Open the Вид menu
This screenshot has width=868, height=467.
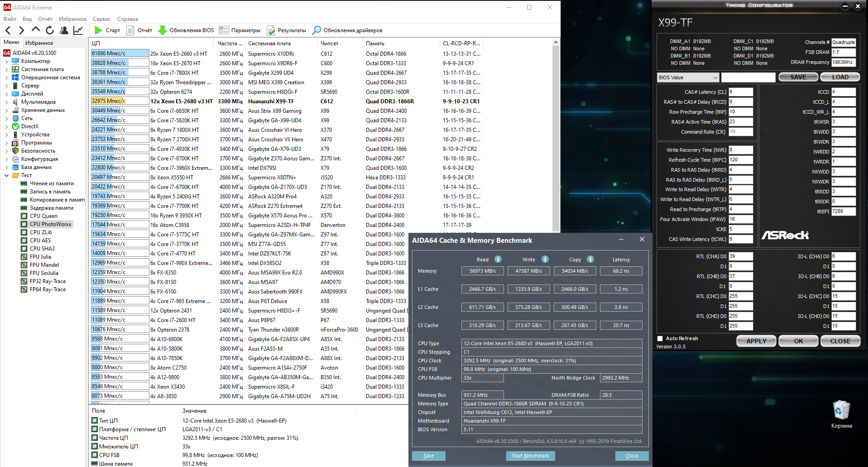pyautogui.click(x=27, y=19)
